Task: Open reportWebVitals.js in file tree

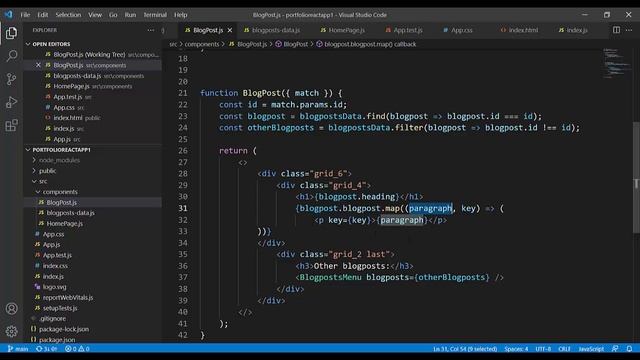Action: (x=92, y=298)
